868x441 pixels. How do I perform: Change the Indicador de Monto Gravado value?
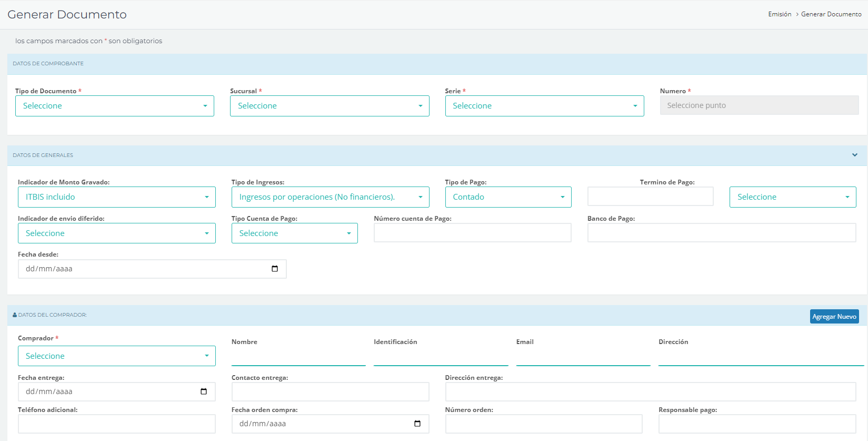[116, 197]
